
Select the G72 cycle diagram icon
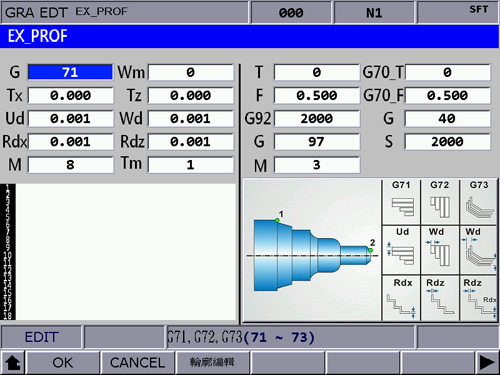(440, 202)
